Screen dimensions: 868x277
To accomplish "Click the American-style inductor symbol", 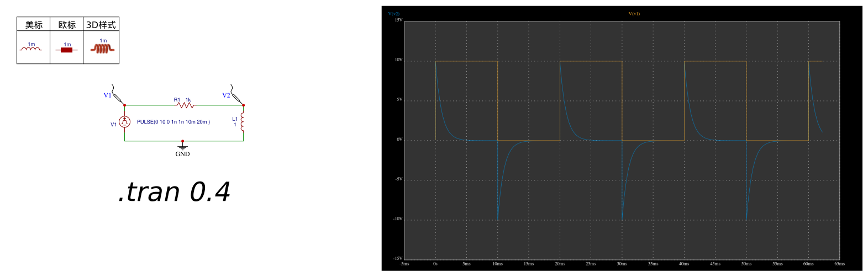I will (x=31, y=49).
